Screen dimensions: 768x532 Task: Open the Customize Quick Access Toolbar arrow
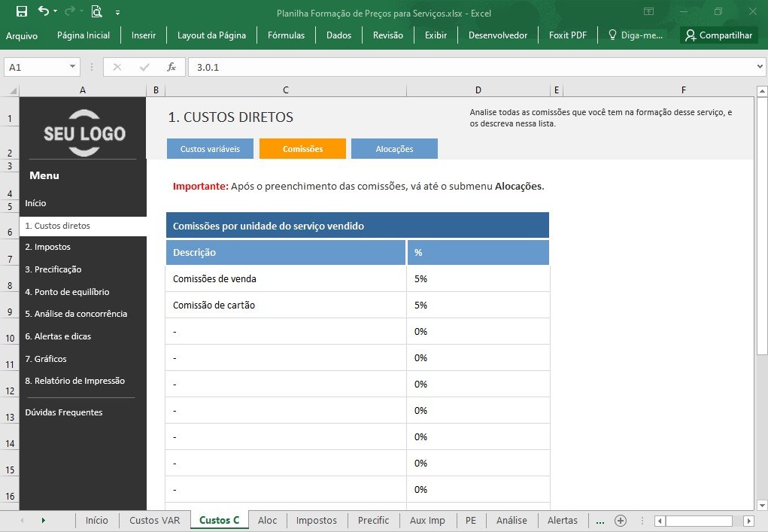(117, 13)
